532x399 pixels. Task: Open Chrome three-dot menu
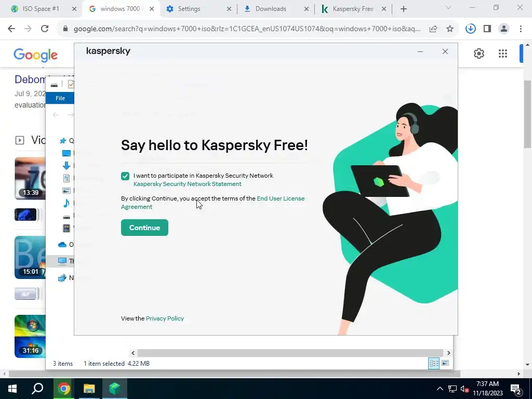click(521, 29)
